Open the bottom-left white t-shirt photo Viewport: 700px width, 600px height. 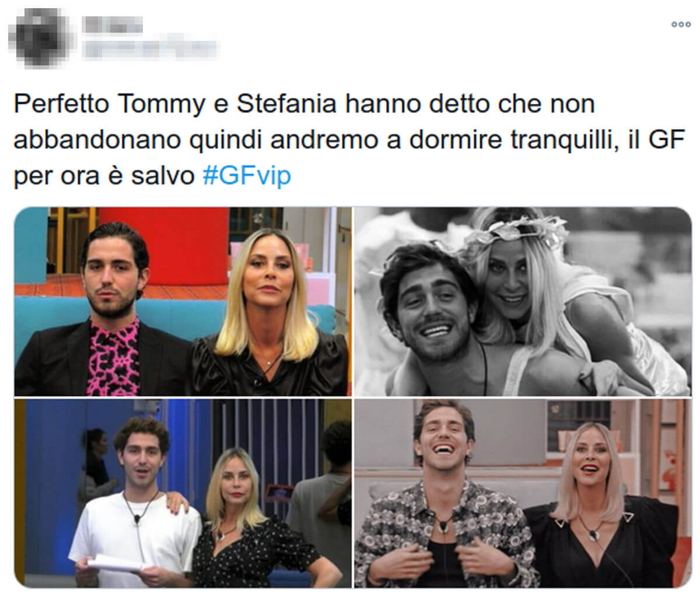pyautogui.click(x=183, y=493)
